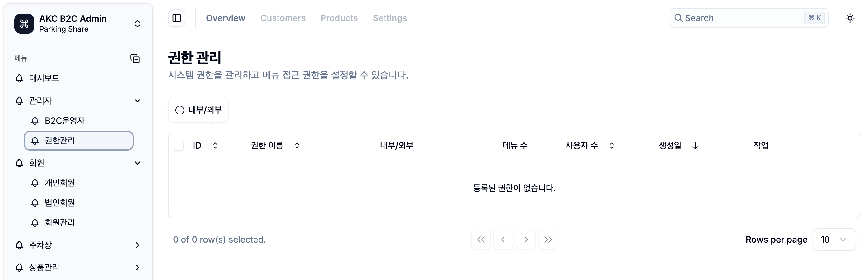Switch to light/dark theme via sun icon

[x=850, y=18]
